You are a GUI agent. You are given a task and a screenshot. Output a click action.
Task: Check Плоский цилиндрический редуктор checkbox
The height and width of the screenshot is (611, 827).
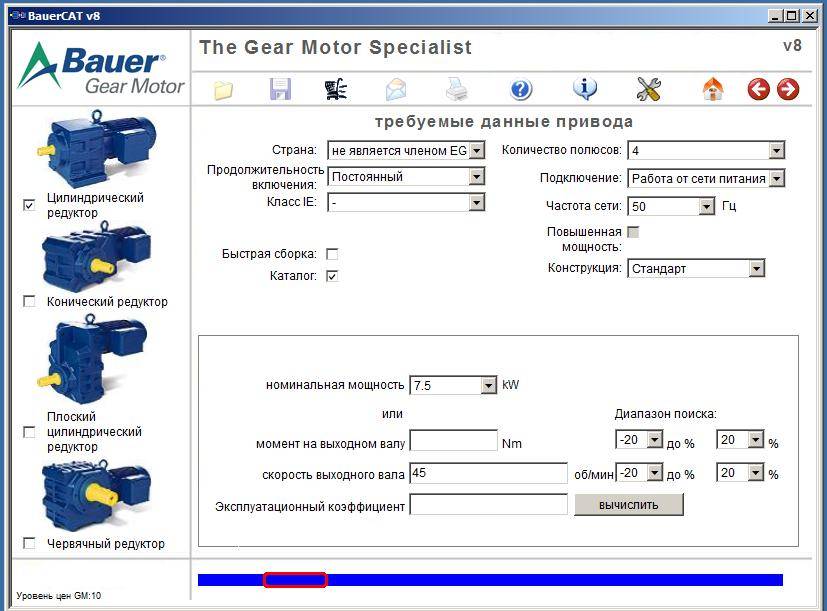click(29, 432)
